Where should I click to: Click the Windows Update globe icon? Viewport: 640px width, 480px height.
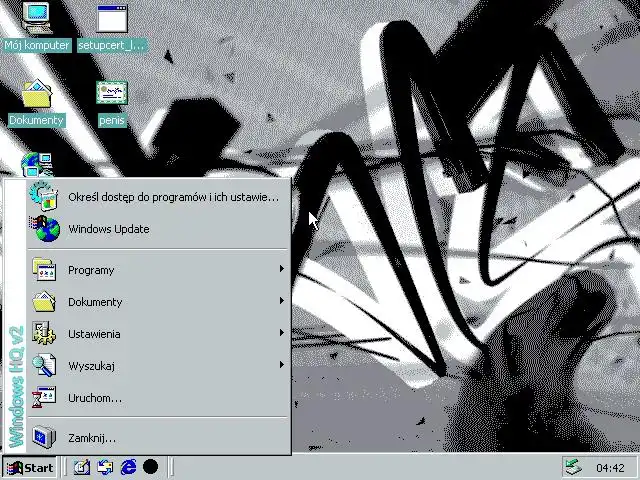click(x=45, y=229)
